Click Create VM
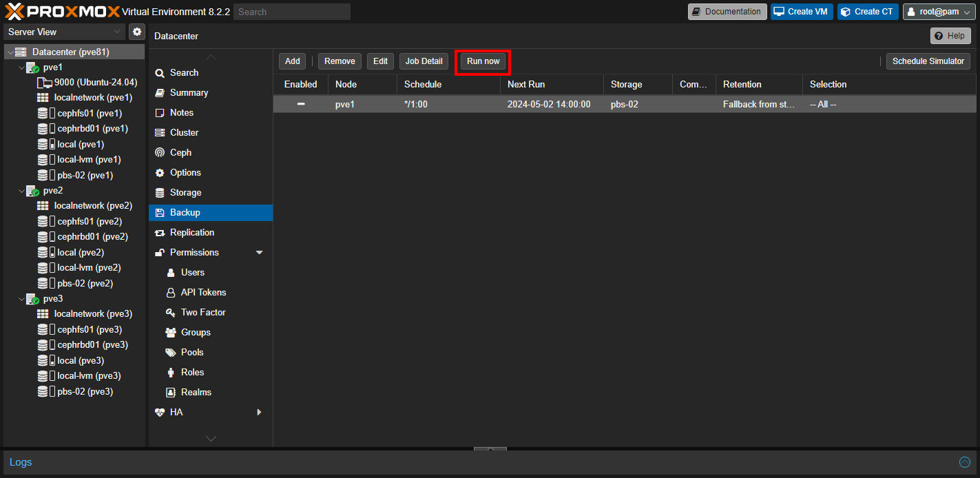The height and width of the screenshot is (478, 980). coord(802,12)
